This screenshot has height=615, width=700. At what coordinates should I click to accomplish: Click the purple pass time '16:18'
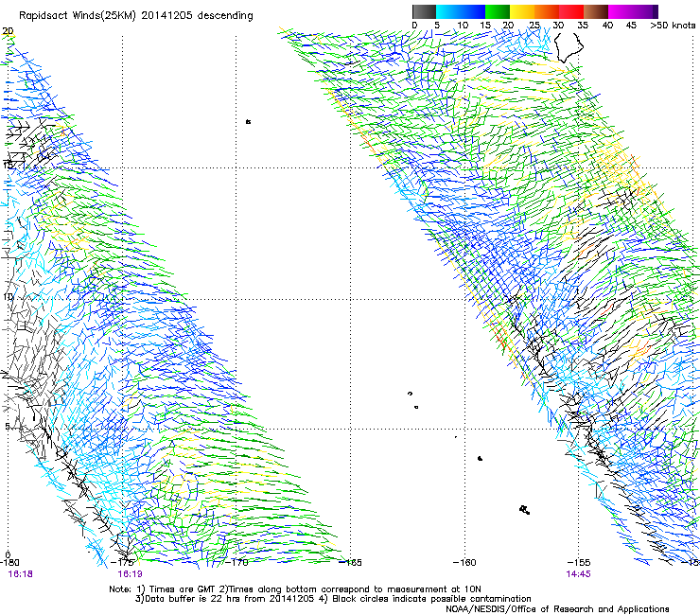click(21, 574)
